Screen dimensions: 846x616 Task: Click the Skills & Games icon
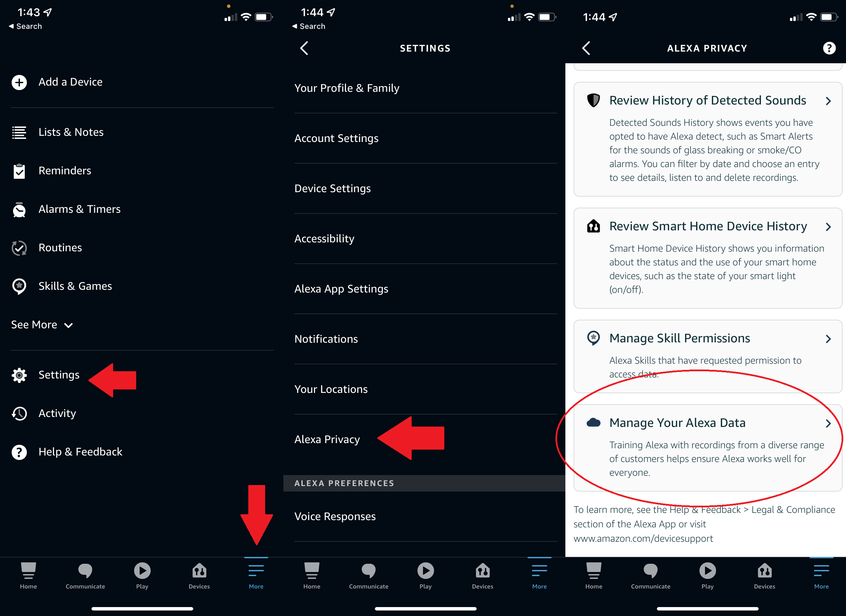19,286
